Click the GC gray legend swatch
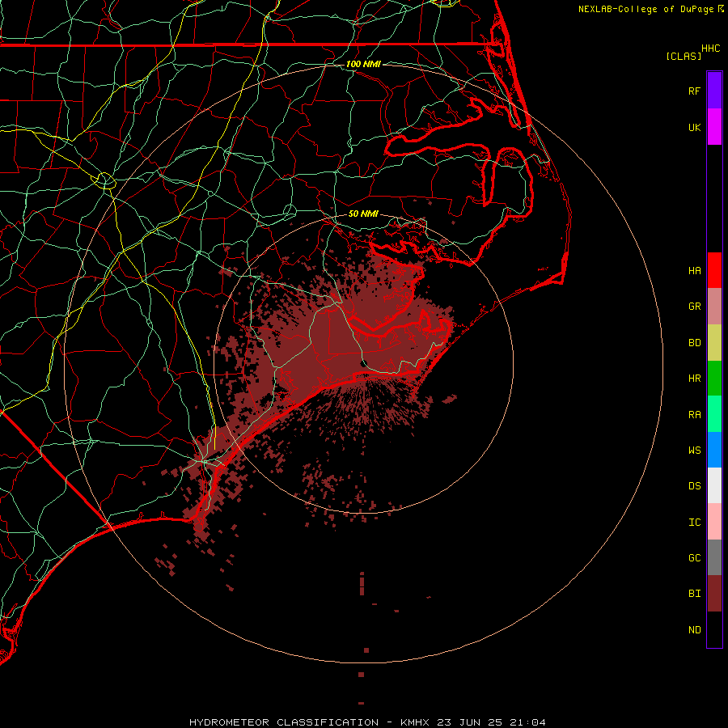The image size is (728, 728). pyautogui.click(x=714, y=557)
